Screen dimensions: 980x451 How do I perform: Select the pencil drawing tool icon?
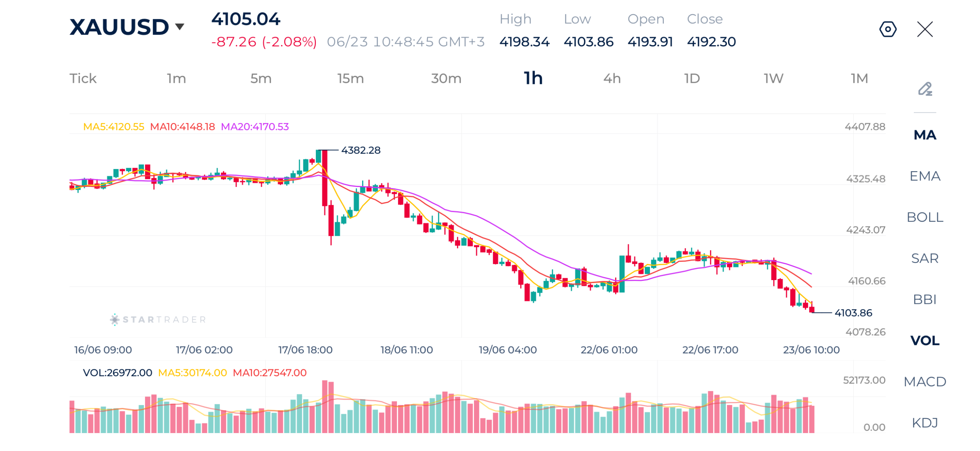[x=925, y=89]
